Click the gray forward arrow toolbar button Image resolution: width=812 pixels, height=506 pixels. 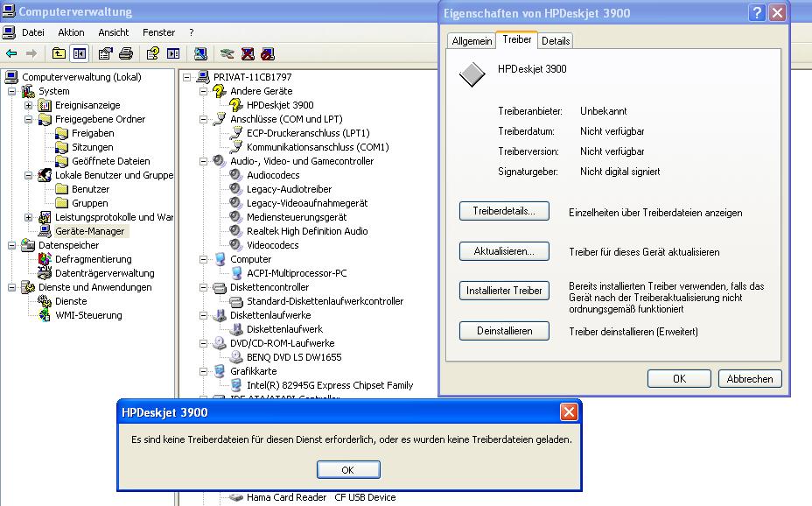[31, 53]
